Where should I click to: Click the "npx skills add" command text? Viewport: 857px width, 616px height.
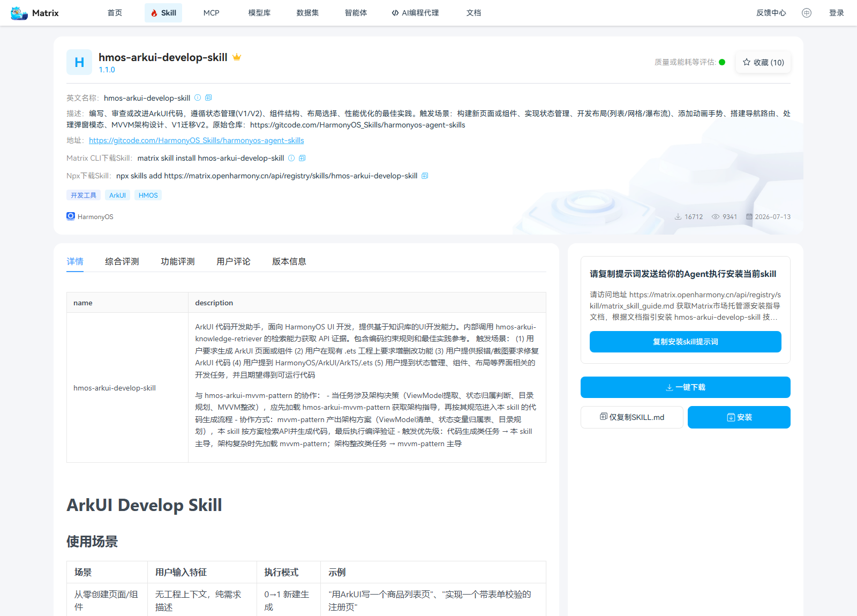pyautogui.click(x=267, y=176)
